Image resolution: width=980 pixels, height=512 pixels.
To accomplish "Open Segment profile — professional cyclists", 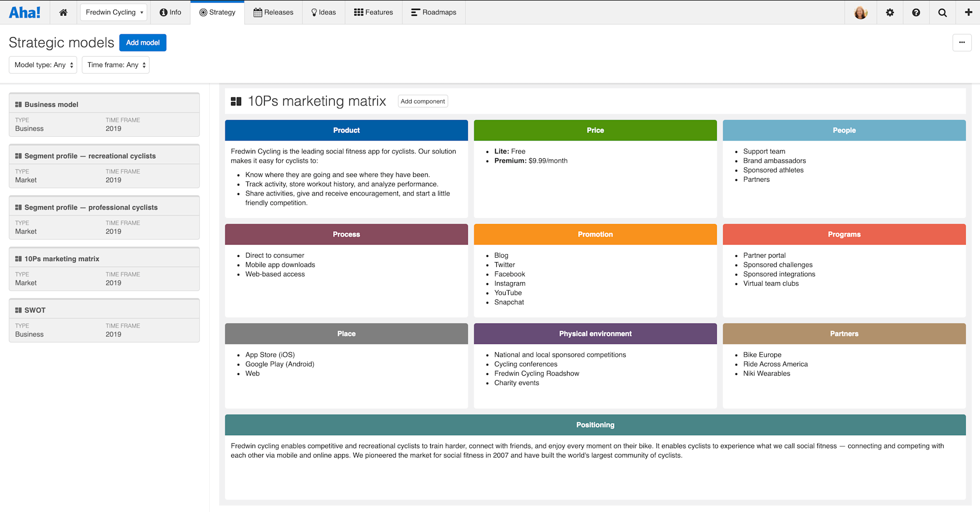I will coord(104,218).
